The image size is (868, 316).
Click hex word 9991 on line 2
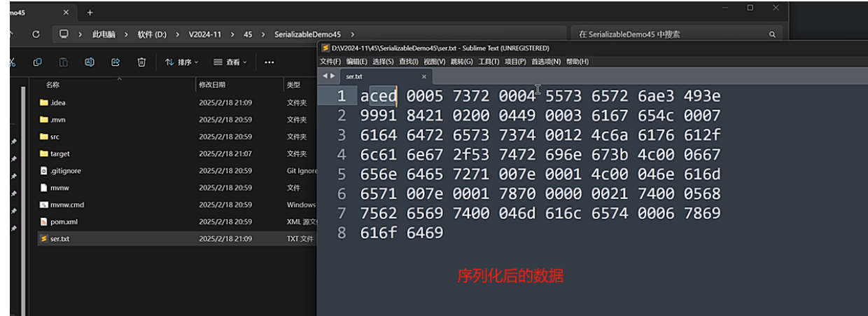tap(379, 116)
